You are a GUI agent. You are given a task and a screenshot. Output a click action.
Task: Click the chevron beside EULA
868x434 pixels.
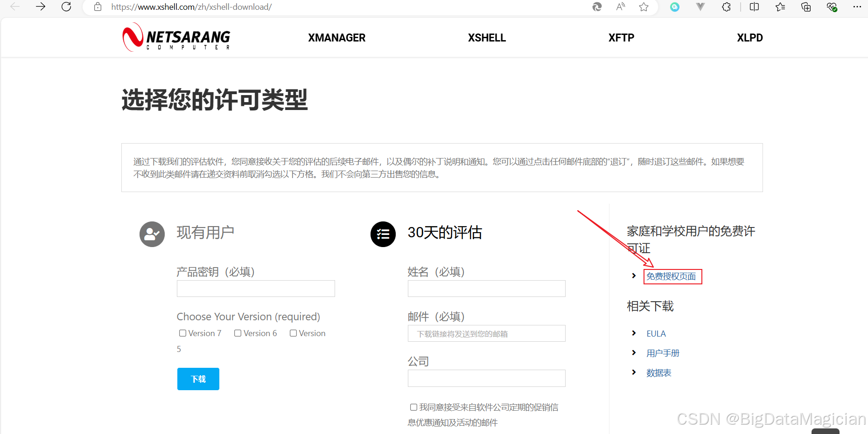point(634,333)
